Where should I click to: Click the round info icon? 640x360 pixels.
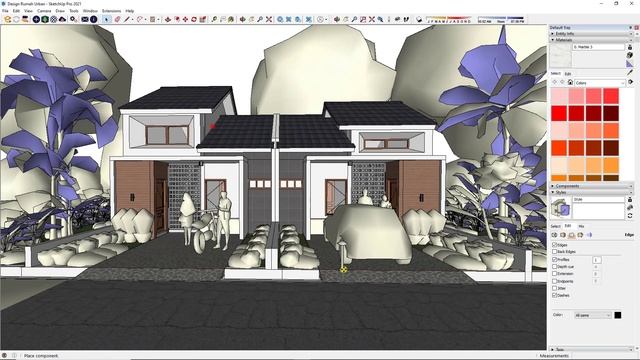click(x=93, y=19)
